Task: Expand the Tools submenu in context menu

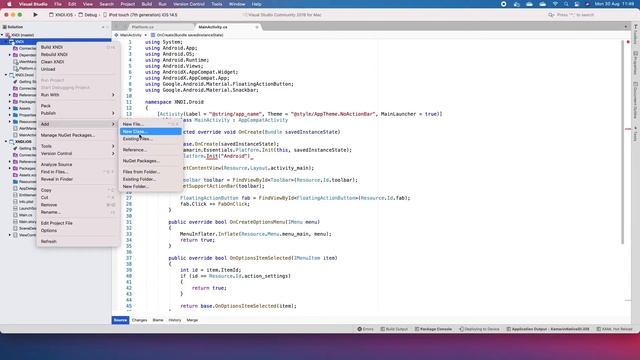Action: [78, 146]
